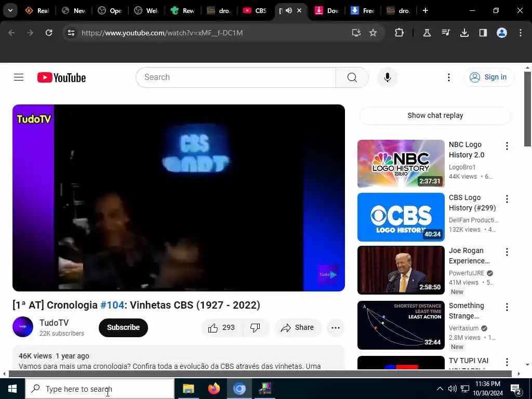Reload the current page
The width and height of the screenshot is (532, 399).
point(49,33)
